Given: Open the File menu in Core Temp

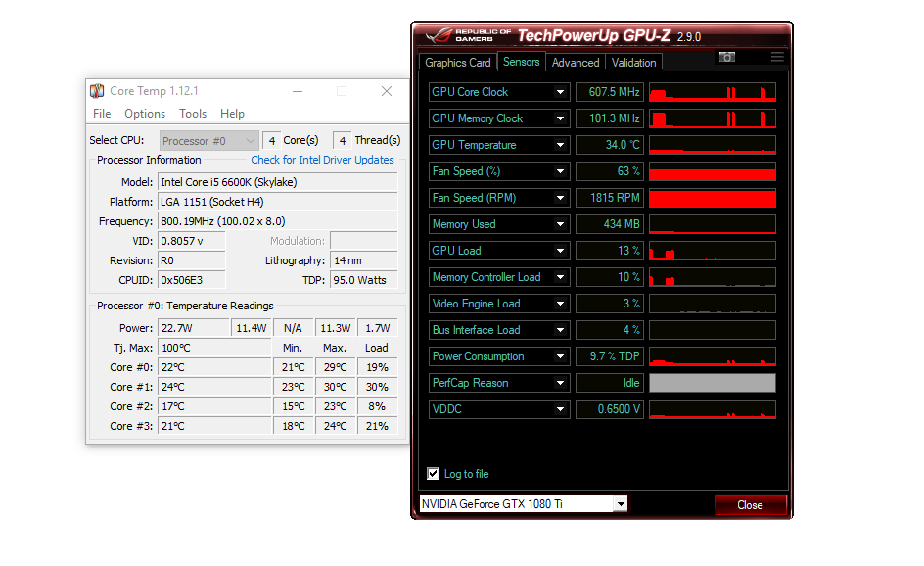Looking at the screenshot, I should [x=102, y=114].
